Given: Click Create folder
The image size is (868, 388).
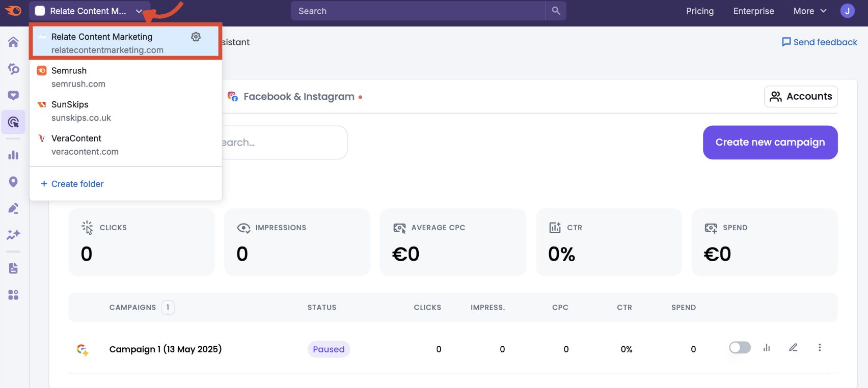Looking at the screenshot, I should point(72,184).
